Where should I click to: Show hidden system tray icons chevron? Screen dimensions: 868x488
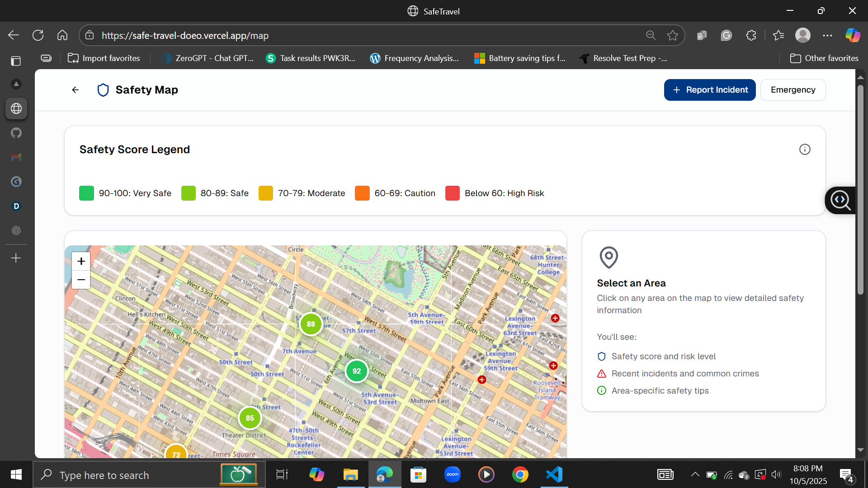pyautogui.click(x=695, y=474)
